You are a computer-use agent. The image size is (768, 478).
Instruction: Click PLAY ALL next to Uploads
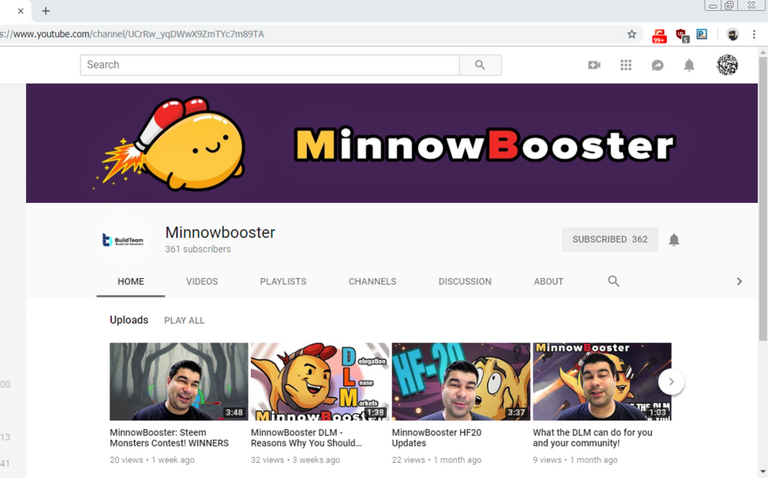tap(184, 320)
